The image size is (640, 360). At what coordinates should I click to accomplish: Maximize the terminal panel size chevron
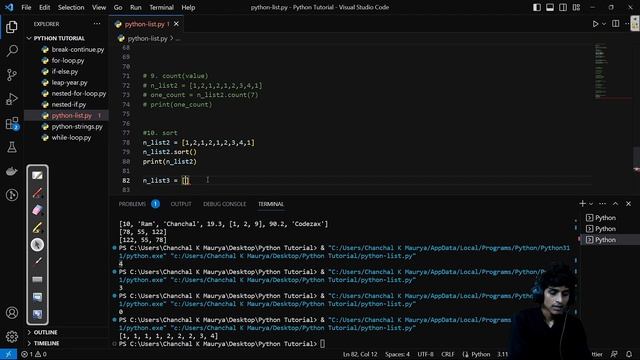pos(616,204)
